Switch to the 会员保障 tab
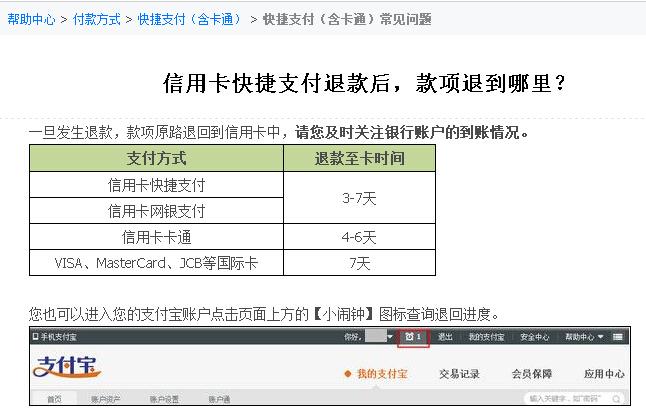This screenshot has width=646, height=419. point(531,374)
